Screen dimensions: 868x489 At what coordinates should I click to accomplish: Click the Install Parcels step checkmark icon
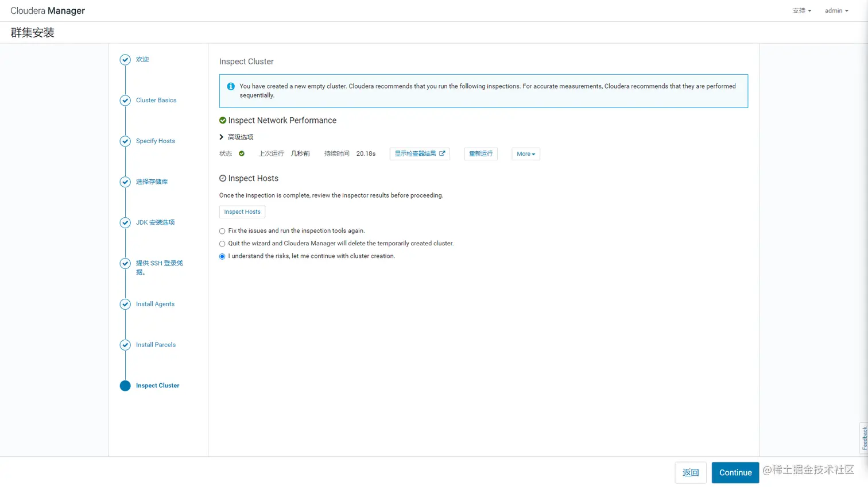125,345
